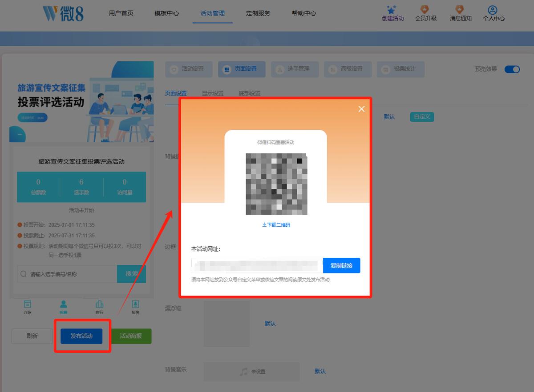Click the preview banner image
This screenshot has width=534, height=392.
(81, 102)
